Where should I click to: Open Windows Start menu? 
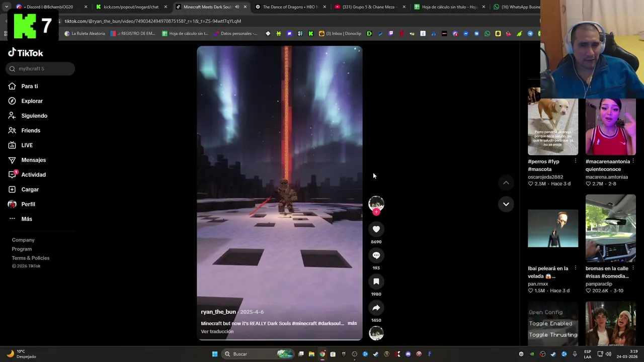(215, 354)
